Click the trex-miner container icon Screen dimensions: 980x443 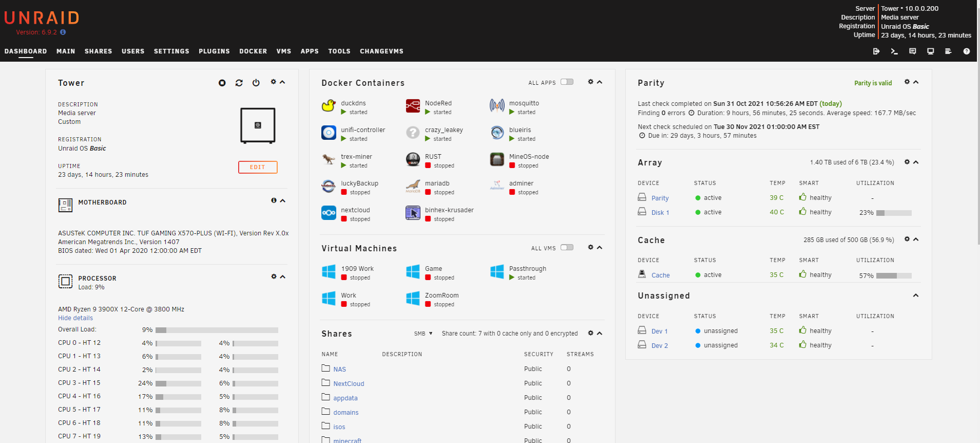pyautogui.click(x=329, y=159)
